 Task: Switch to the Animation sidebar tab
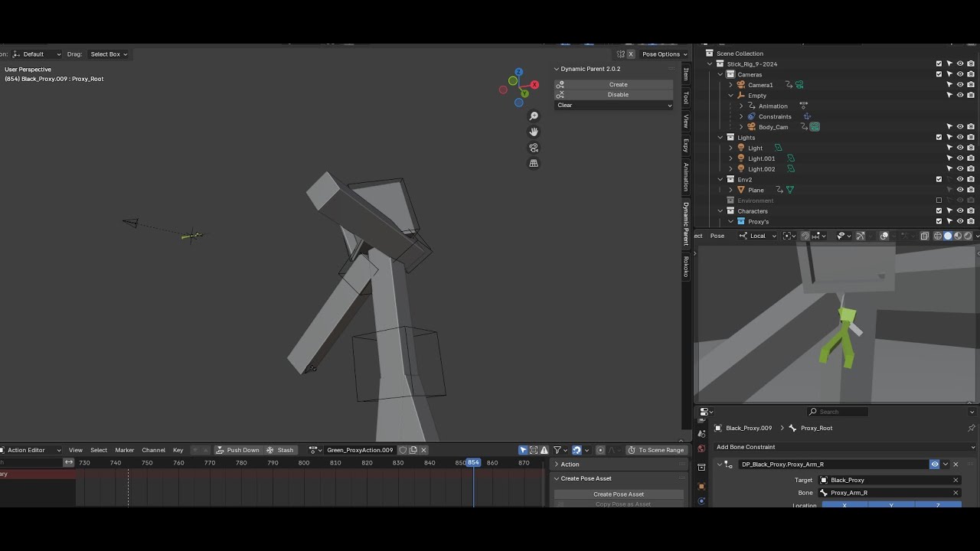686,178
